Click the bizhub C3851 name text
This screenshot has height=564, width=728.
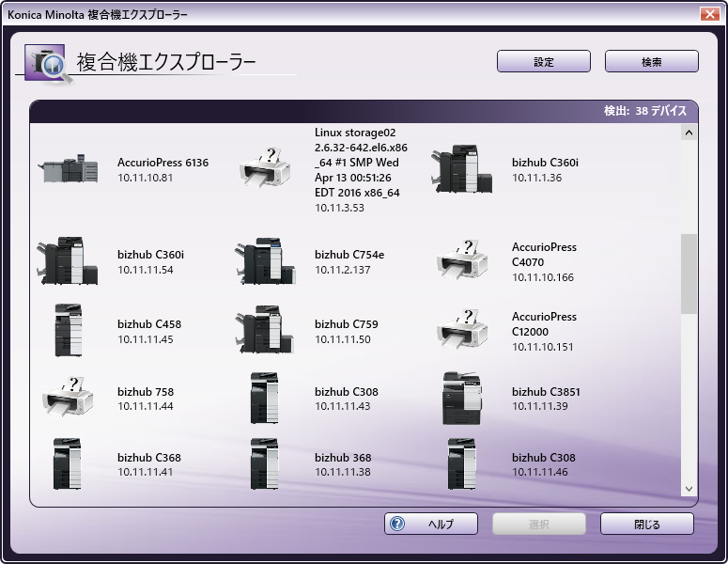pyautogui.click(x=546, y=392)
